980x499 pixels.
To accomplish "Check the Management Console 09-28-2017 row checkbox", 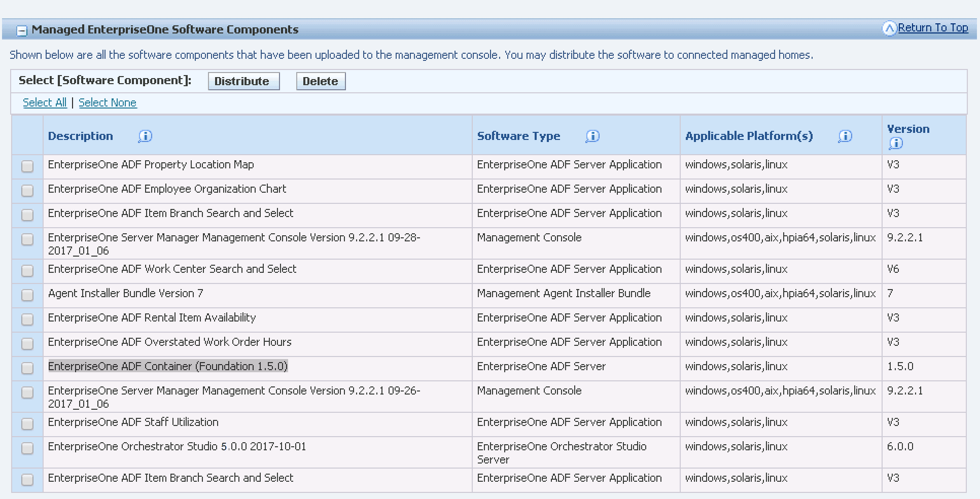I will pos(27,239).
